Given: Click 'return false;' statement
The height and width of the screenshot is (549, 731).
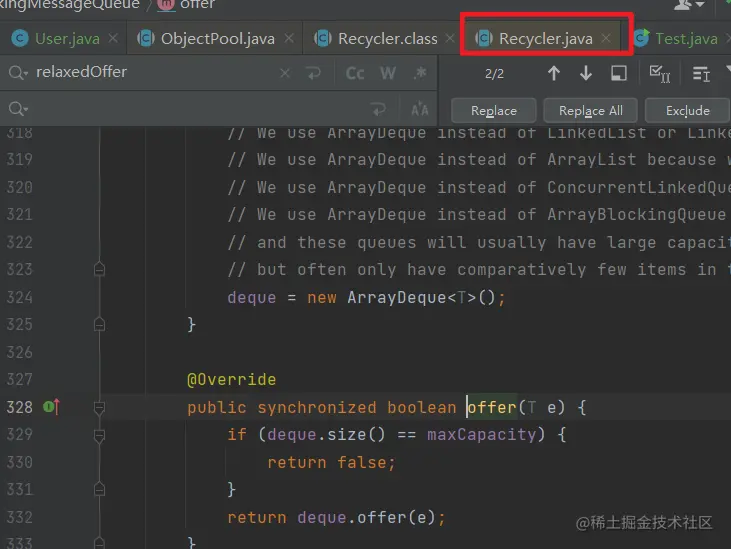Looking at the screenshot, I should (331, 462).
